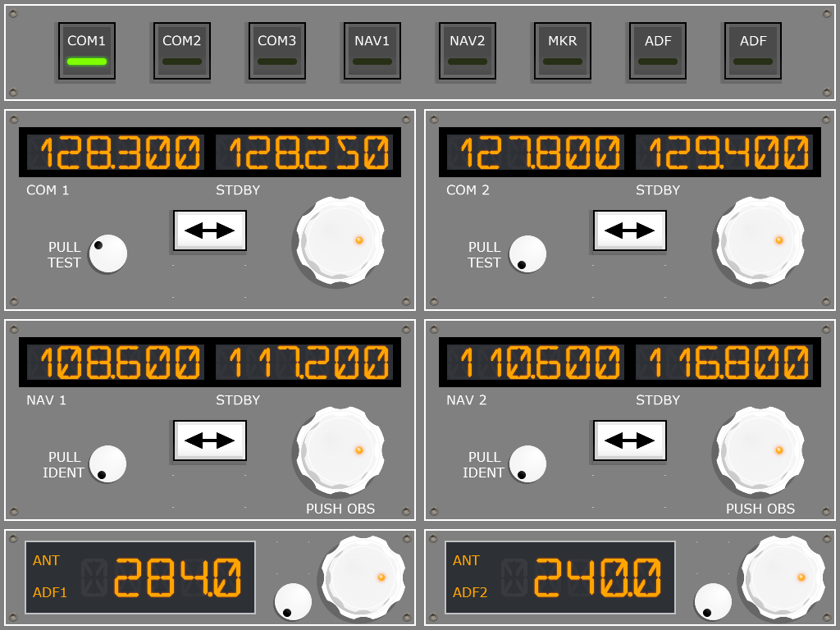The width and height of the screenshot is (840, 630).
Task: Click the COM 1 standby frequency 128.250 display
Action: pyautogui.click(x=304, y=153)
